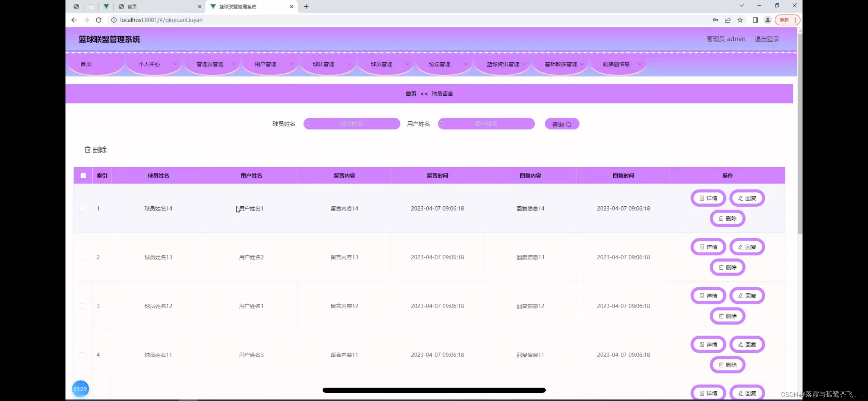Close the 篮球联盟管理系统 browser tab
868x401 pixels.
[x=291, y=7]
